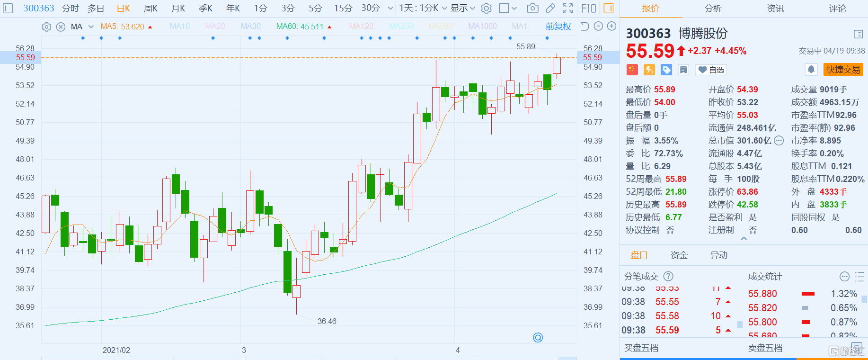Click stock code 300363 in toolbar
Image resolution: width=868 pixels, height=360 pixels.
pos(39,8)
